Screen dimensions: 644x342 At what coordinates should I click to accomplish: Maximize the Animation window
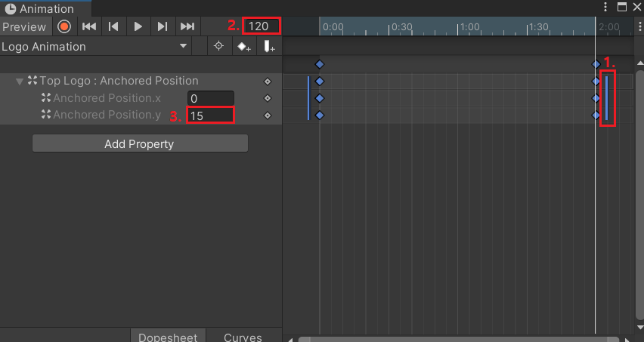pos(622,7)
